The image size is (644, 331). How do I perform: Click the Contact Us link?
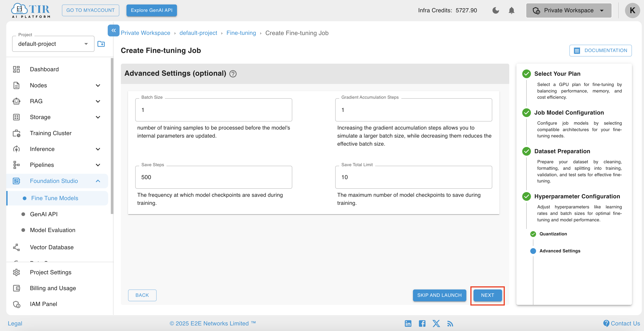(622, 323)
